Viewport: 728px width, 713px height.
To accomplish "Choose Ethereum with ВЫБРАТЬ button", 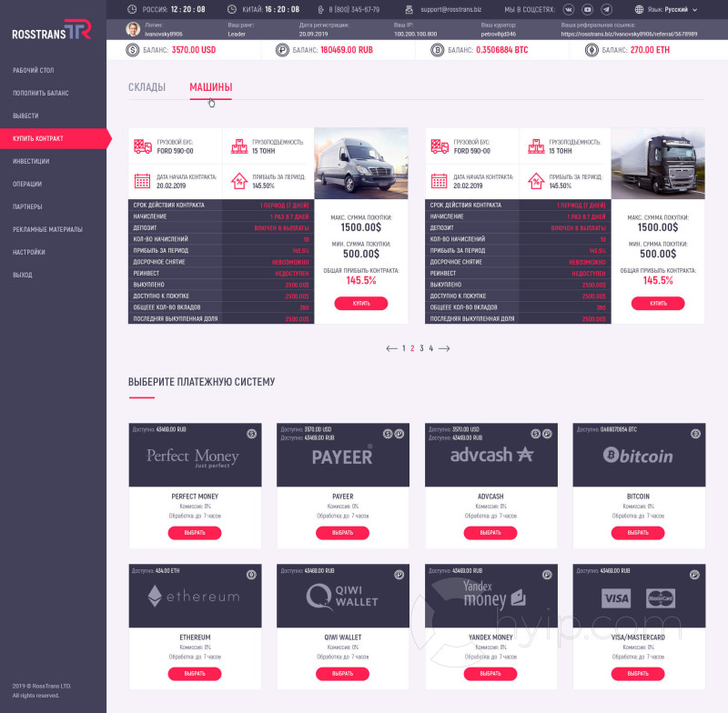I will coord(195,674).
